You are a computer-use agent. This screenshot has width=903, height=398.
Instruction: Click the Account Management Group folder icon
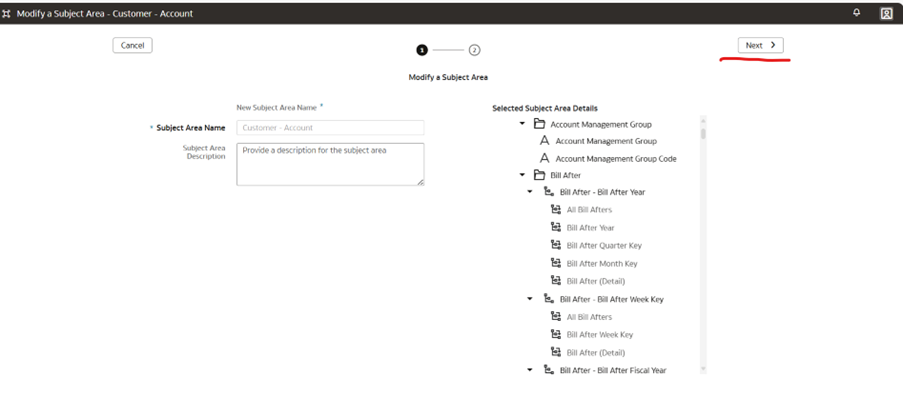(x=540, y=124)
